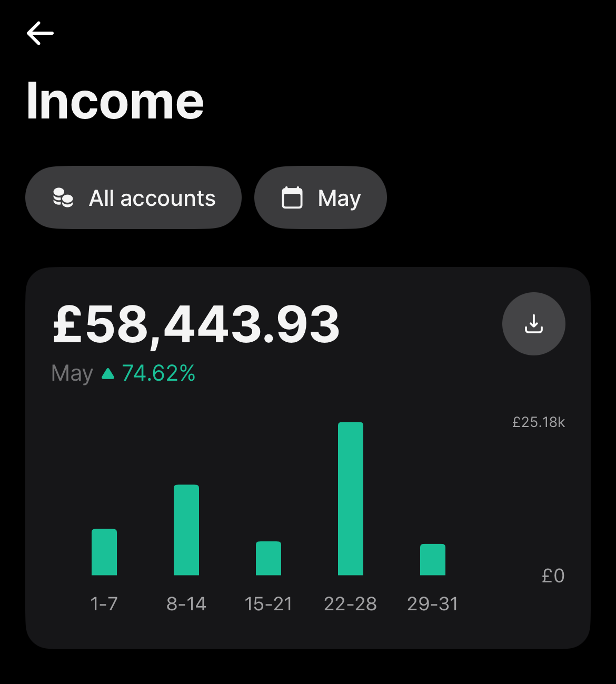Open the May month selector
The width and height of the screenshot is (616, 684).
(321, 197)
